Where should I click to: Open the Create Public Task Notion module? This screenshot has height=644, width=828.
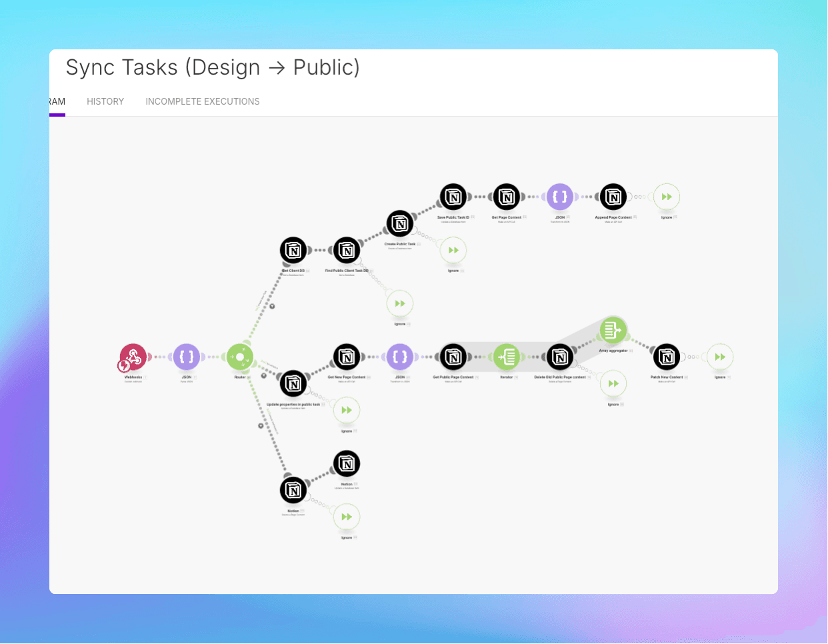(x=400, y=223)
